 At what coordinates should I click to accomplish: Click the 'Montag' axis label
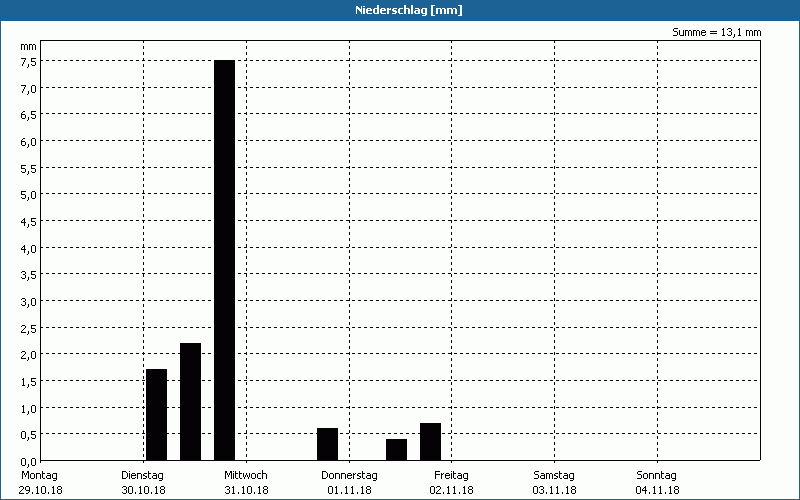(x=39, y=476)
